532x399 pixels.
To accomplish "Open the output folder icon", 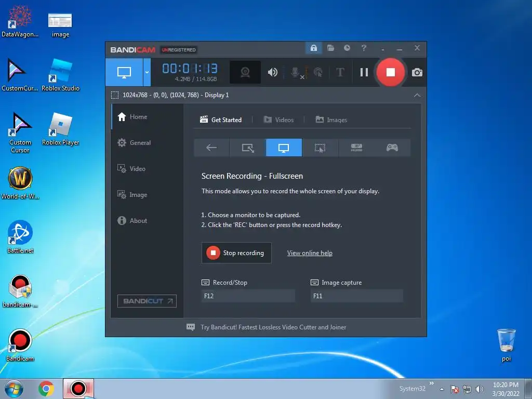I will pos(330,48).
